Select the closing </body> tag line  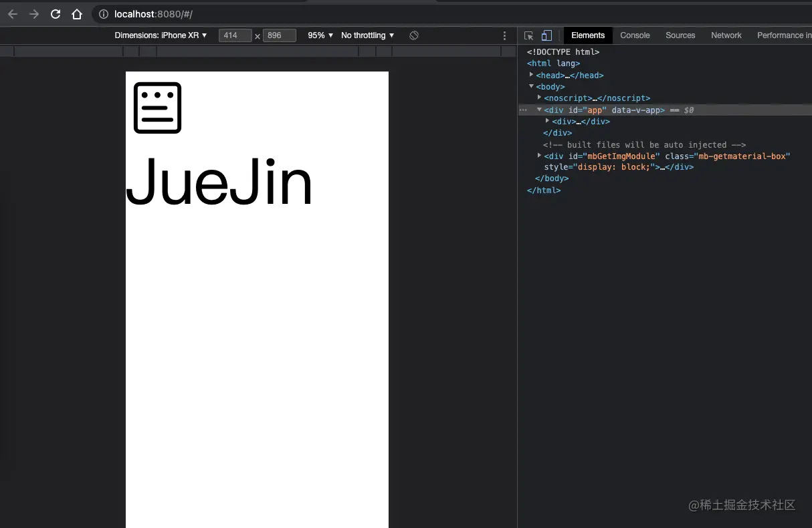coord(552,178)
